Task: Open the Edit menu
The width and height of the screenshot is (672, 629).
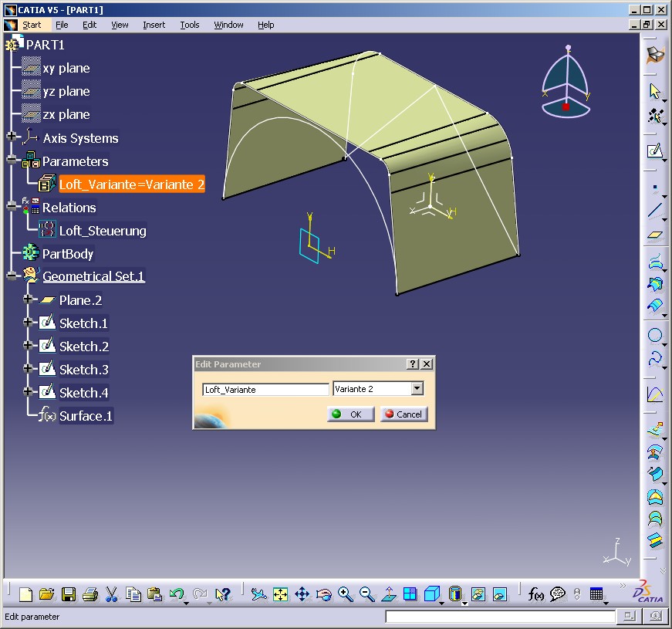Action: 89,25
